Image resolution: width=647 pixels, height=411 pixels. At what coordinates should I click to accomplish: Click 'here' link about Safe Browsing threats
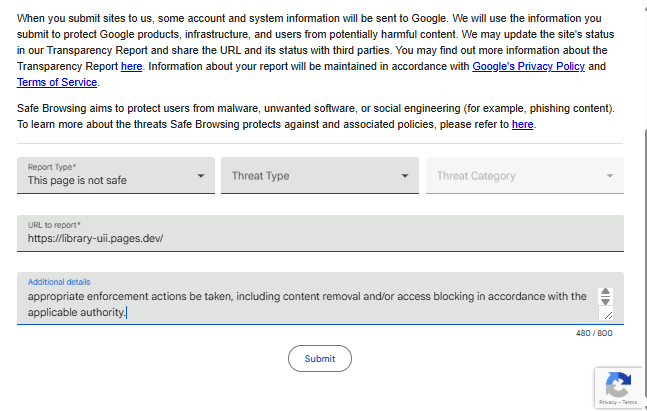(522, 124)
